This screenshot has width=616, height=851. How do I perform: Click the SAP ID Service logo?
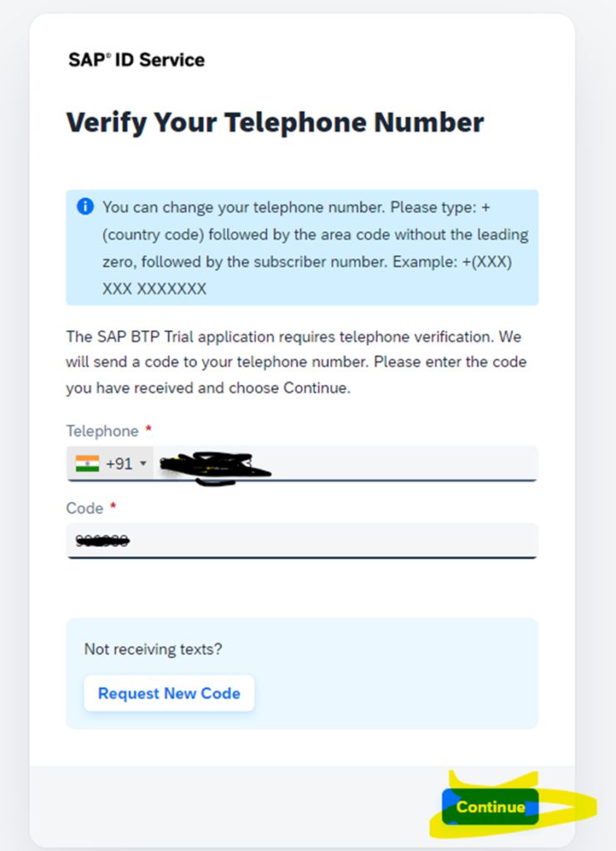click(x=137, y=60)
